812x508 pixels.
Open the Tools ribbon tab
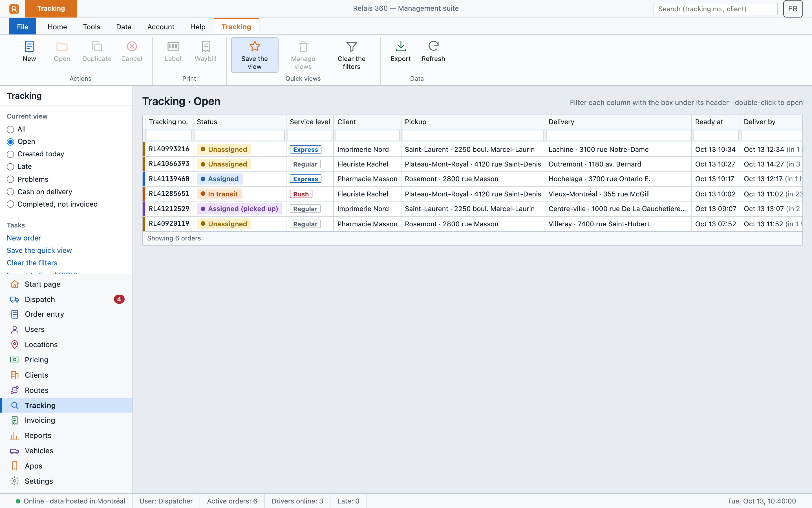92,27
